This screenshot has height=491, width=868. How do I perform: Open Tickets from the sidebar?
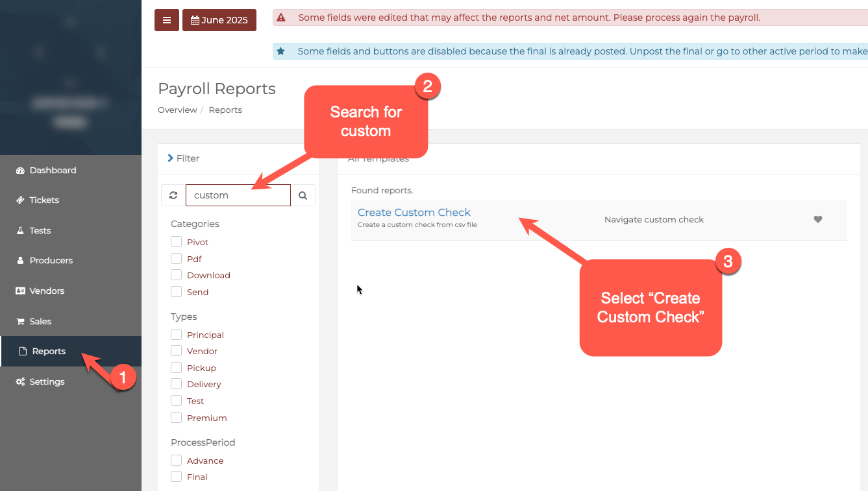(x=71, y=200)
